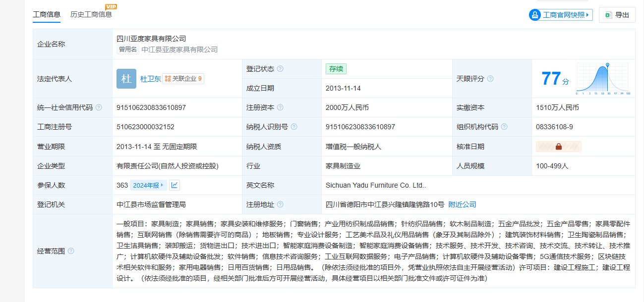The width and height of the screenshot is (644, 302).
Task: Click help icon beside 统一社会信用代码
Action: click(99, 107)
